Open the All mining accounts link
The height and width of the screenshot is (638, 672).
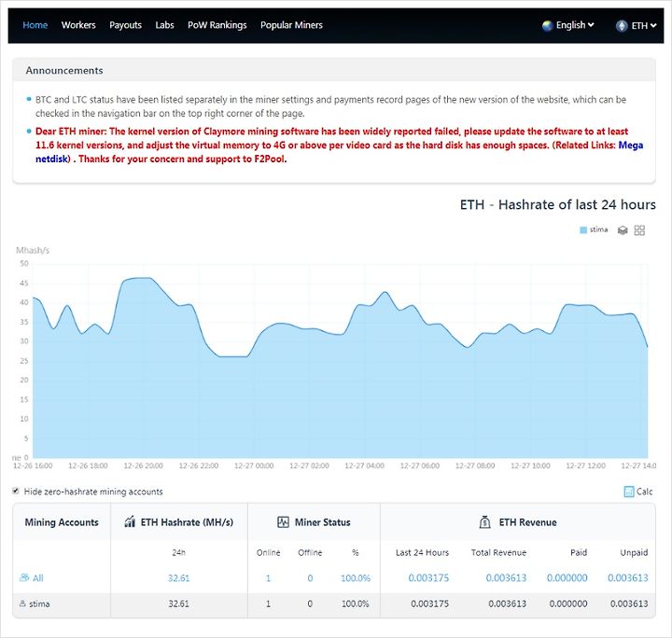click(x=37, y=578)
